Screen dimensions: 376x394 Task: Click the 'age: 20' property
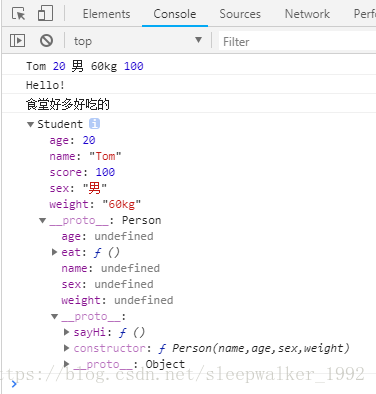72,140
